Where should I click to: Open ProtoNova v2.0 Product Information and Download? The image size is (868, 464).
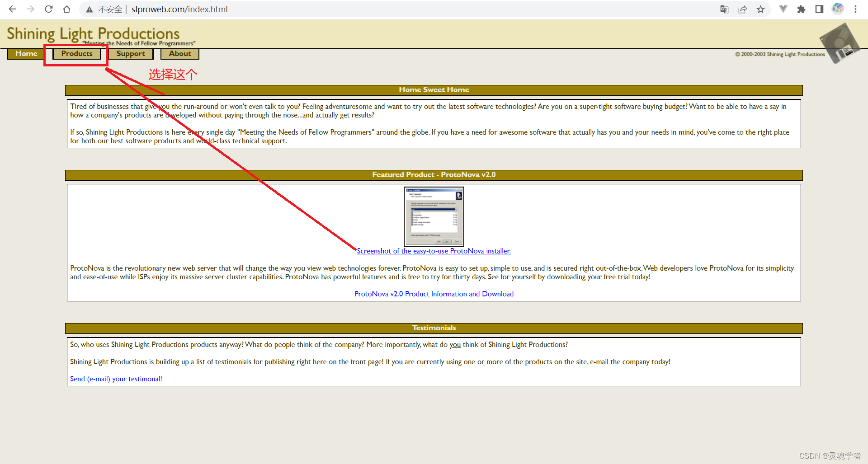[434, 294]
